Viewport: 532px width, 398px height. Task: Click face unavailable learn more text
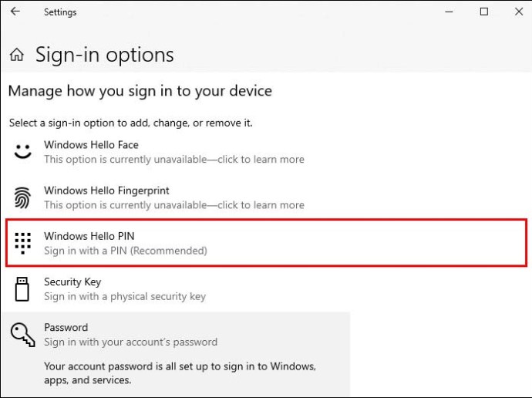pyautogui.click(x=174, y=160)
